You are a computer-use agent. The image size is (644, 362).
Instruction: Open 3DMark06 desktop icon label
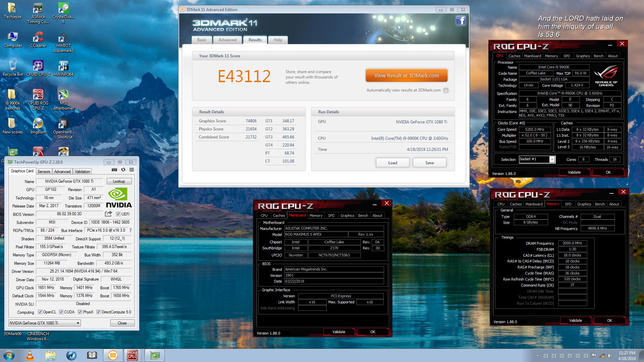click(x=12, y=334)
